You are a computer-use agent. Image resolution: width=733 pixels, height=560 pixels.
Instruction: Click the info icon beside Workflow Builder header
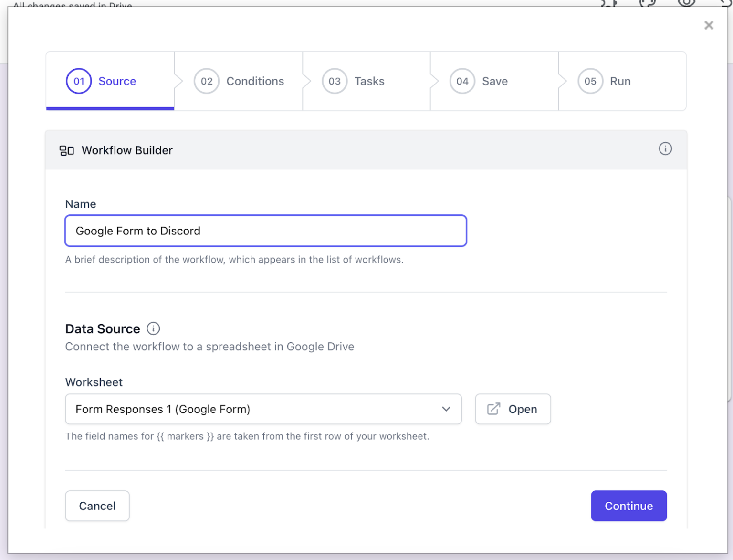coord(665,149)
